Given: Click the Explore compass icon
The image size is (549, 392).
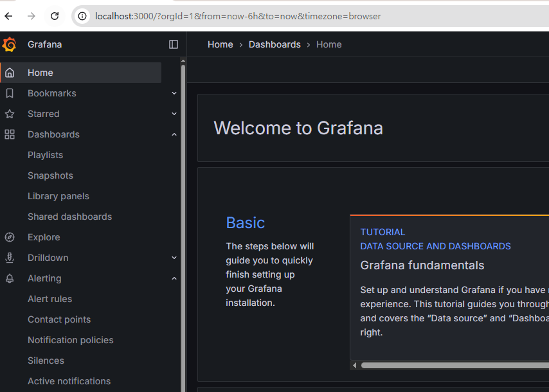Looking at the screenshot, I should pyautogui.click(x=10, y=237).
